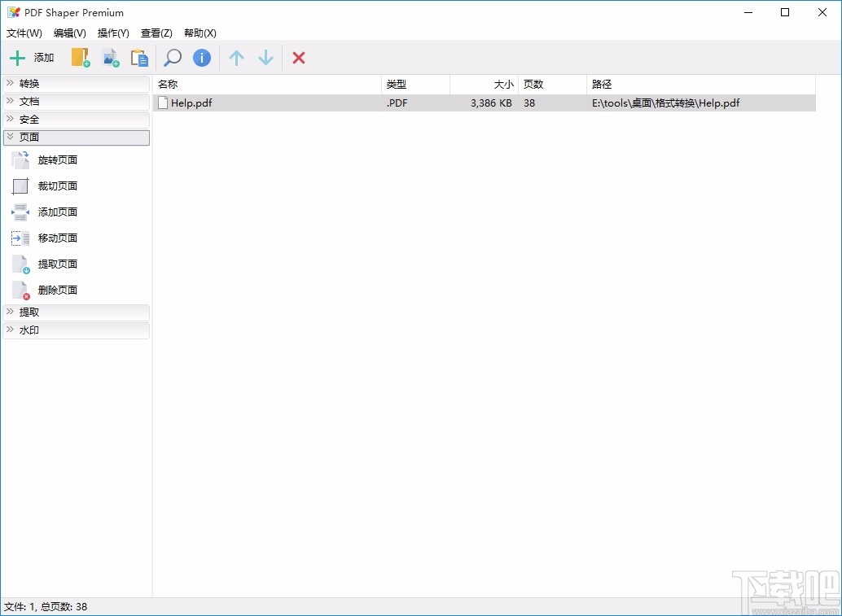Remove Help.pdf using the red X icon
Viewport: 842px width, 616px height.
[x=298, y=57]
